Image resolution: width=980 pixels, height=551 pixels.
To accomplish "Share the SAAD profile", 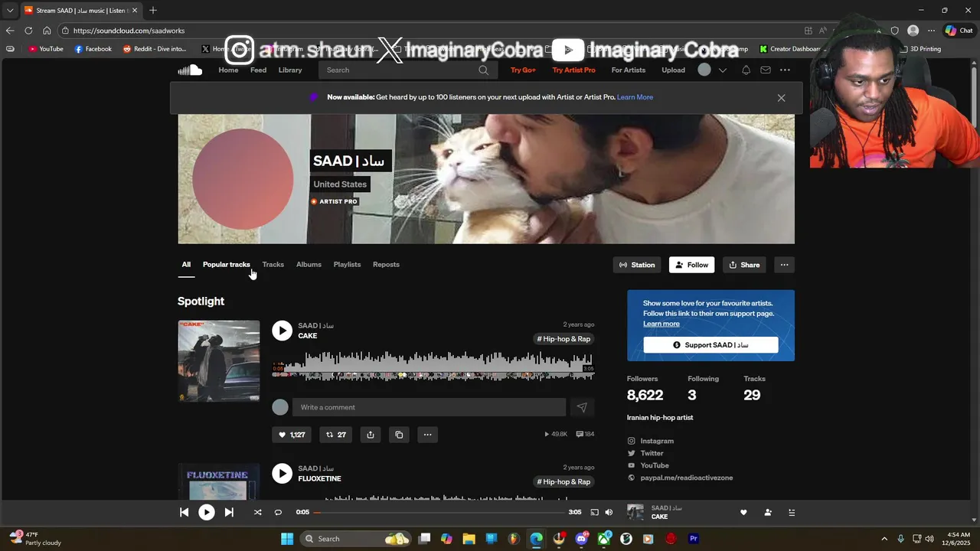I will click(744, 265).
